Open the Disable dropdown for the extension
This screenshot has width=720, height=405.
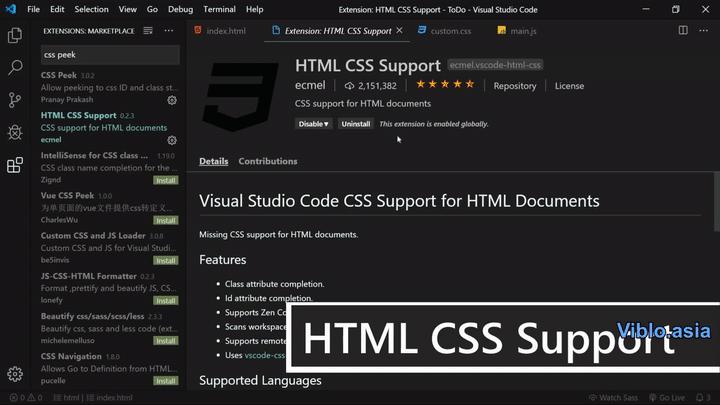313,124
